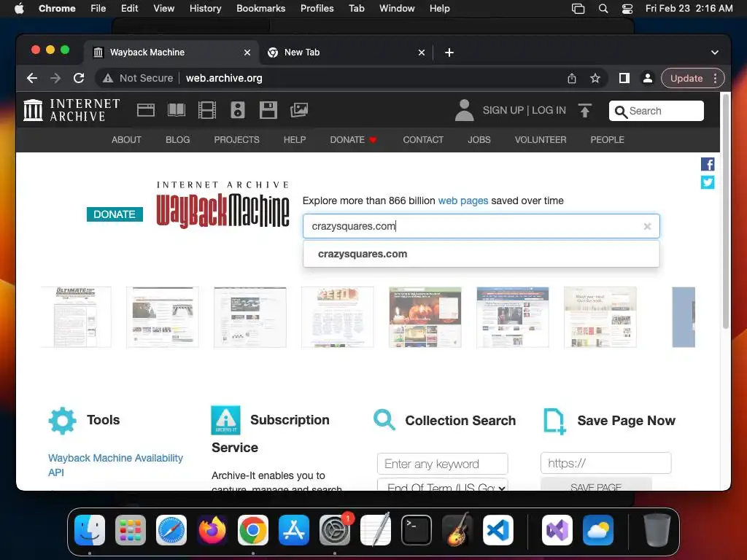Click SIGN UP link
The width and height of the screenshot is (747, 560).
tap(503, 110)
